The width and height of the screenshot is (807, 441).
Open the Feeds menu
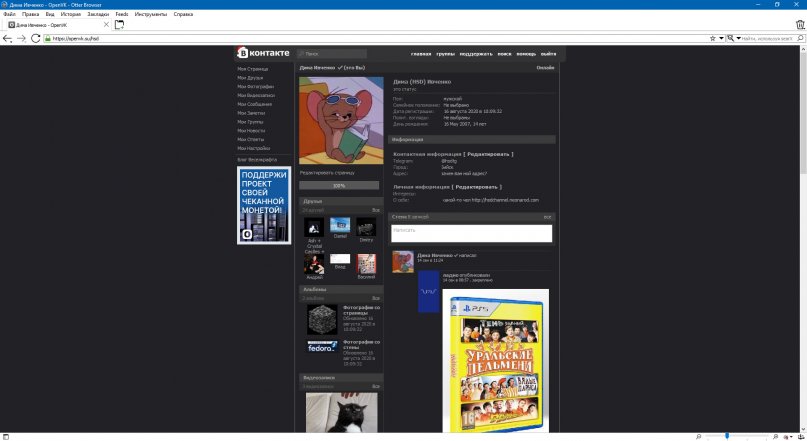point(122,14)
